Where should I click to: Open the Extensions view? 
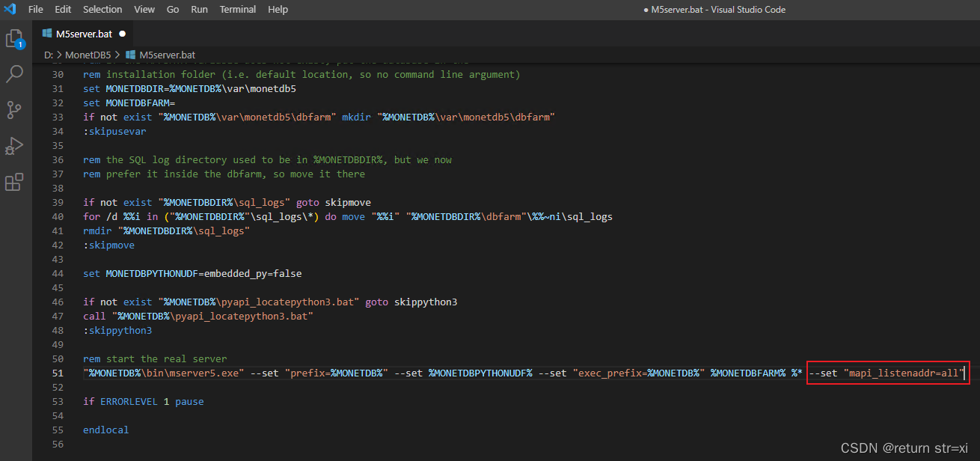(15, 181)
